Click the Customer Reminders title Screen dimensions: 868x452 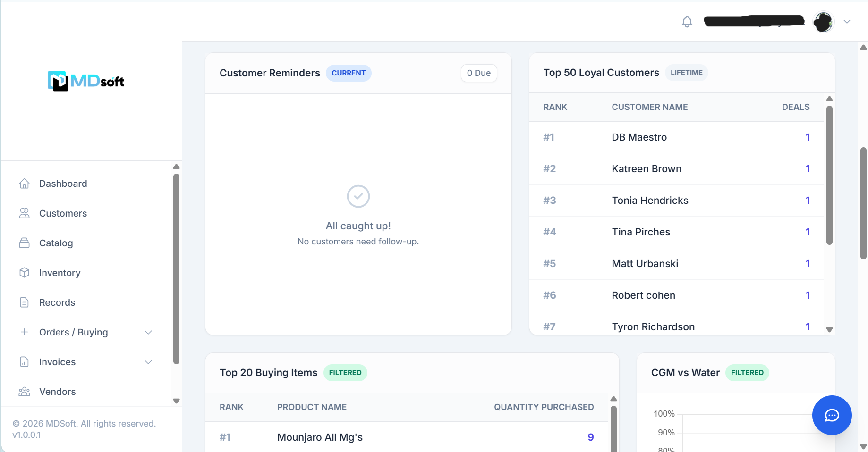tap(270, 73)
